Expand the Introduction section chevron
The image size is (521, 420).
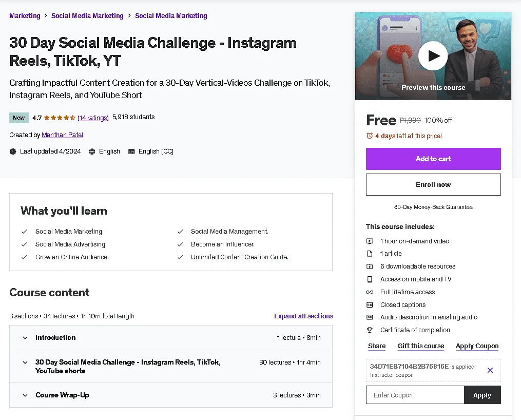[x=25, y=338]
